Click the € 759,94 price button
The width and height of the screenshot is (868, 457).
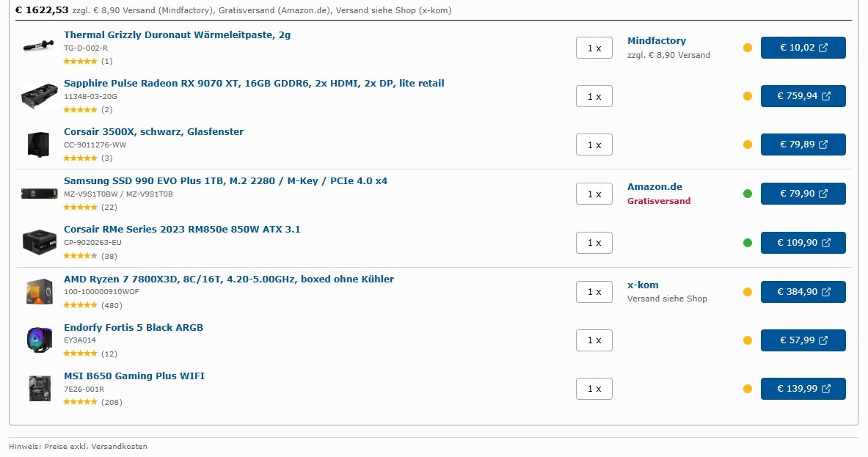click(803, 96)
